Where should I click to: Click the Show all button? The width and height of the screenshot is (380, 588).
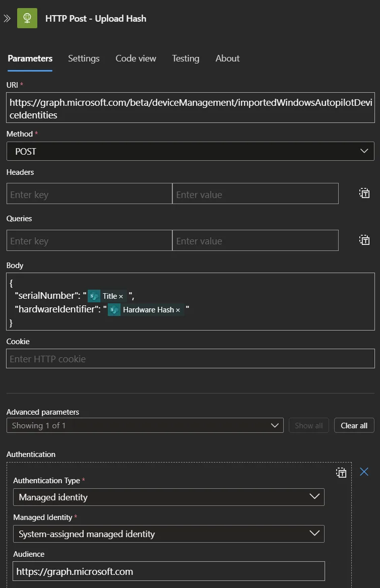[x=309, y=425]
